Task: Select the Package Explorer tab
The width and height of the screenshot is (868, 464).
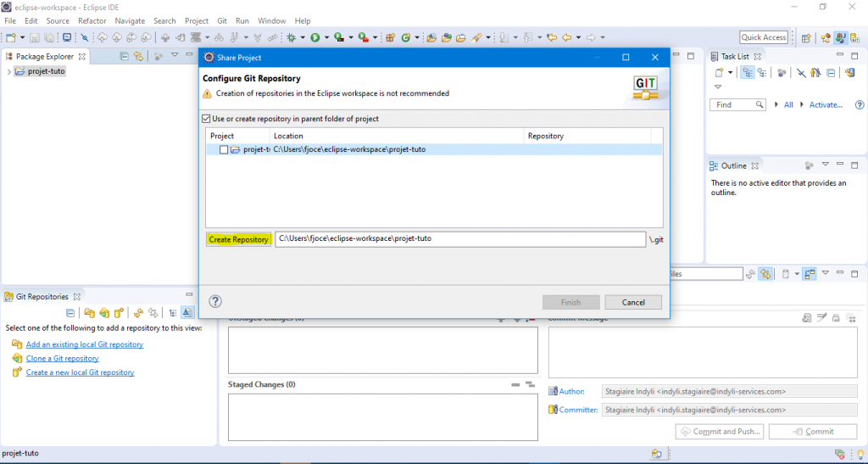Action: pyautogui.click(x=46, y=57)
